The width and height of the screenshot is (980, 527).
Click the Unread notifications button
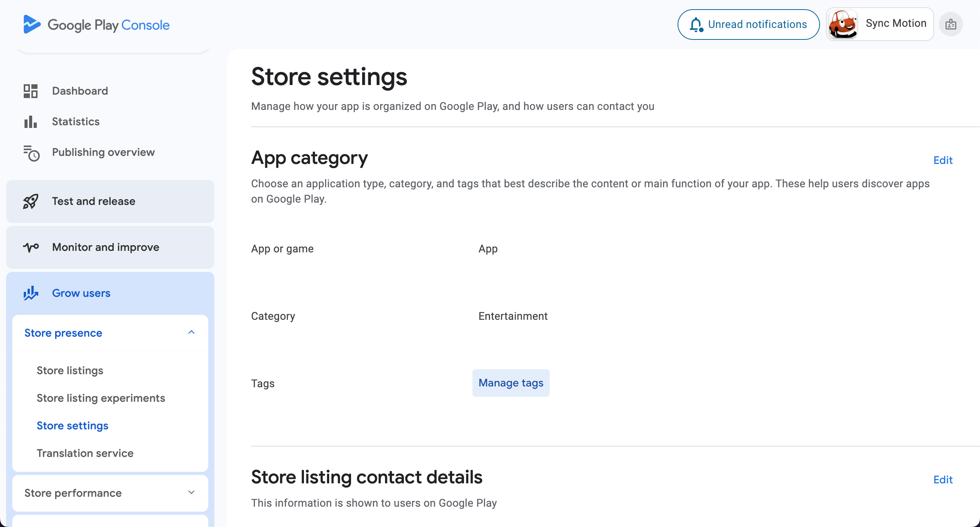click(x=748, y=25)
